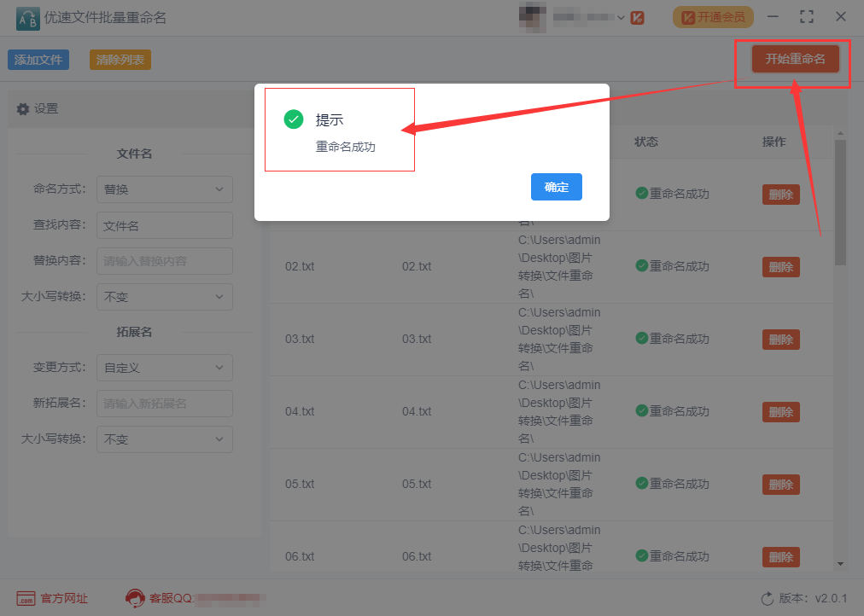Toggle the fullscreen window icon

coord(807,17)
